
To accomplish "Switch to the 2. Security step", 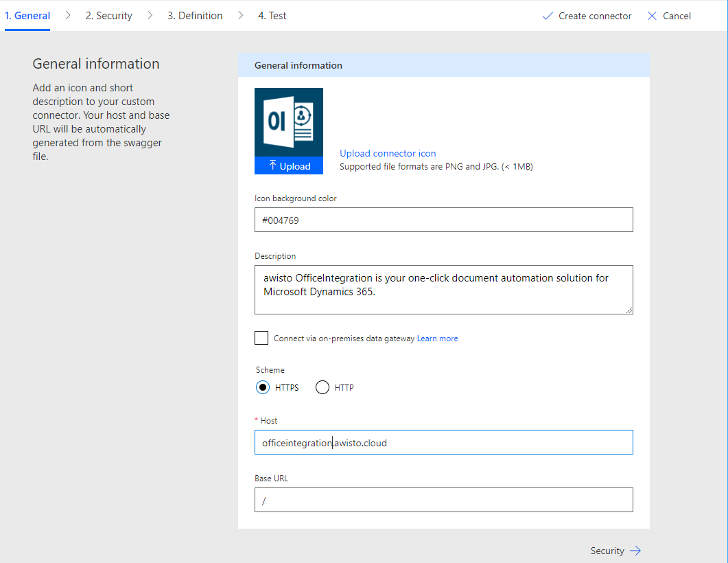I will pos(108,16).
